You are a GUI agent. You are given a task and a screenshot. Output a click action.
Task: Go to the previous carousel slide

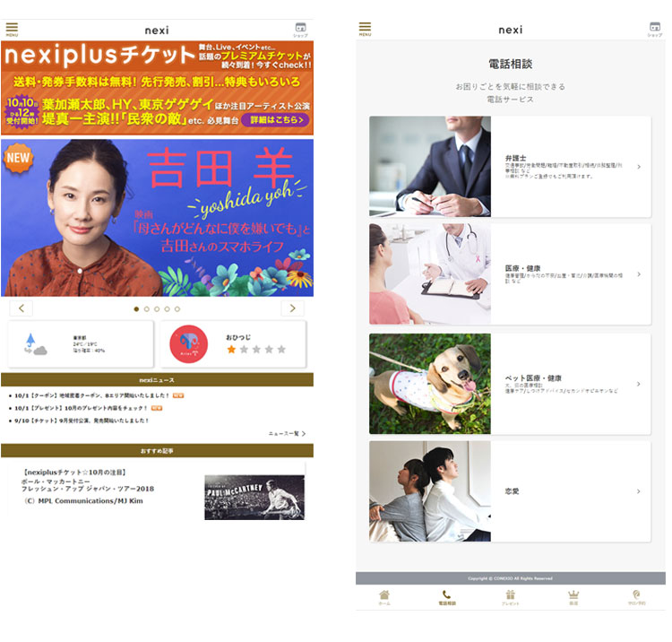tap(21, 308)
